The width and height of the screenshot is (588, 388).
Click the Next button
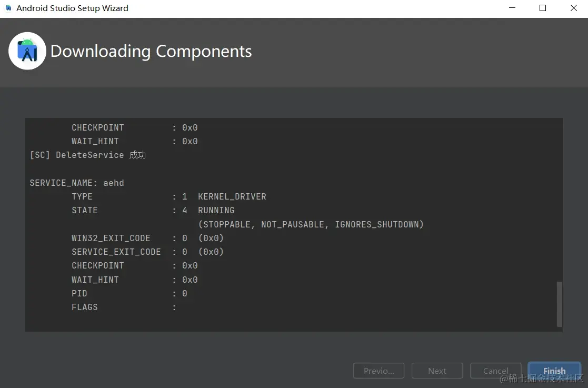pyautogui.click(x=437, y=371)
